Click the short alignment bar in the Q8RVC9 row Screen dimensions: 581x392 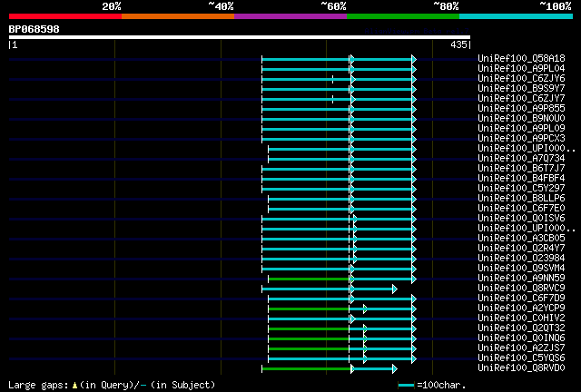pyautogui.click(x=330, y=289)
